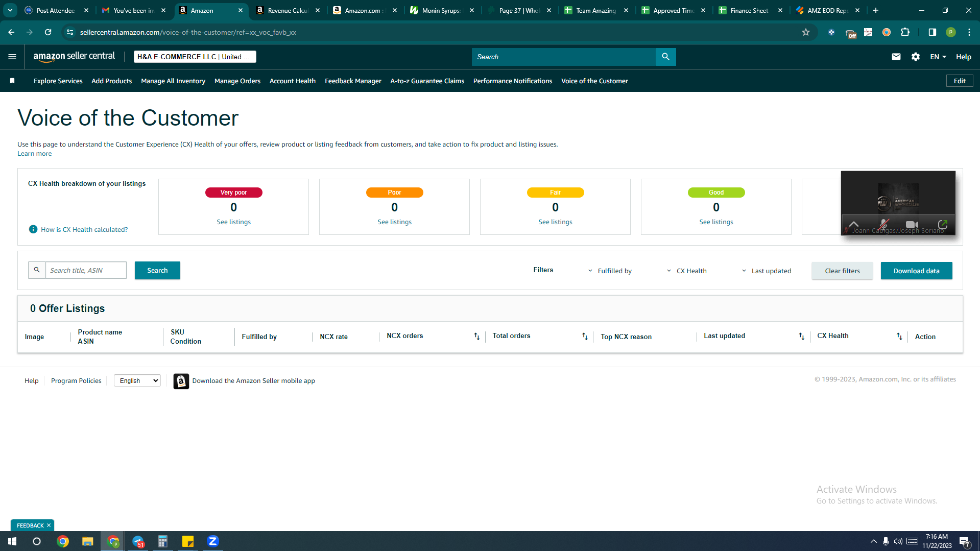Click the Edit button in navigation bar
This screenshot has height=551, width=980.
click(x=960, y=81)
